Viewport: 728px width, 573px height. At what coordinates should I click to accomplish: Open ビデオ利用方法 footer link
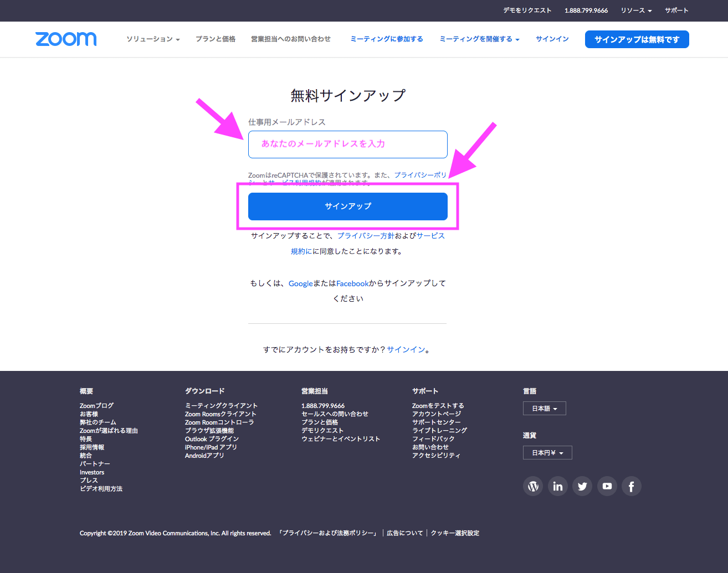pos(101,489)
